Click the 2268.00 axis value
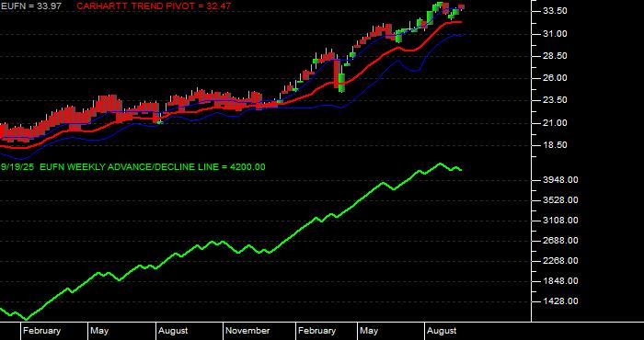The width and height of the screenshot is (644, 340). 559,261
